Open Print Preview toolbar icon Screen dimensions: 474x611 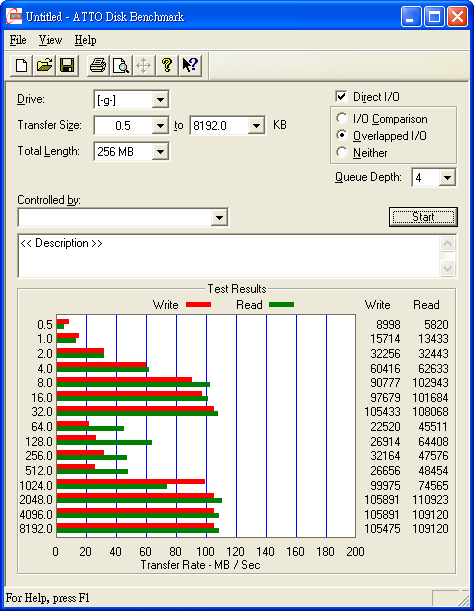point(121,65)
